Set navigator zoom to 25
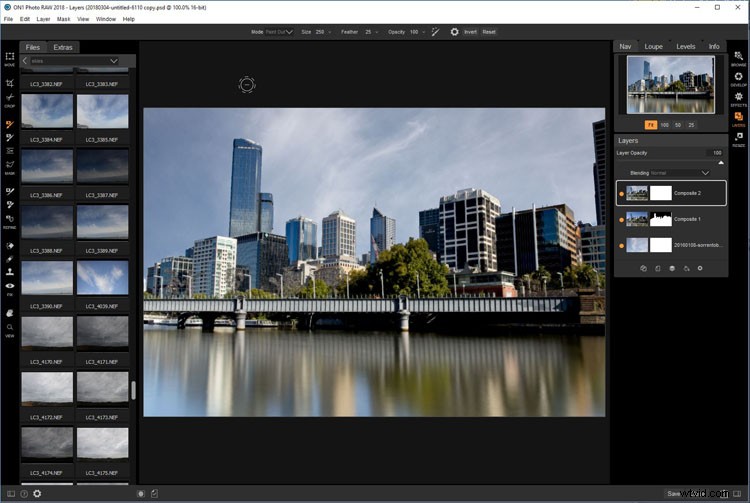The height and width of the screenshot is (503, 750). pyautogui.click(x=691, y=125)
